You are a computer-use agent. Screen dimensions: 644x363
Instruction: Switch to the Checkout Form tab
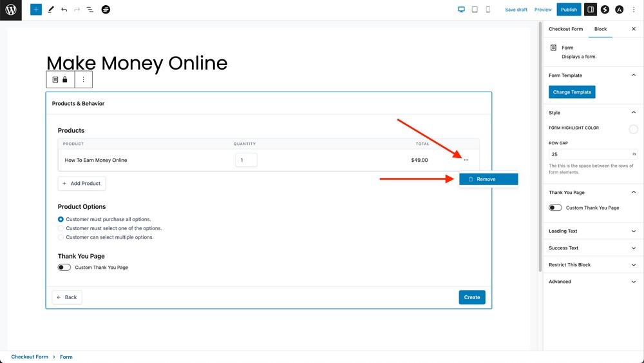(x=565, y=29)
